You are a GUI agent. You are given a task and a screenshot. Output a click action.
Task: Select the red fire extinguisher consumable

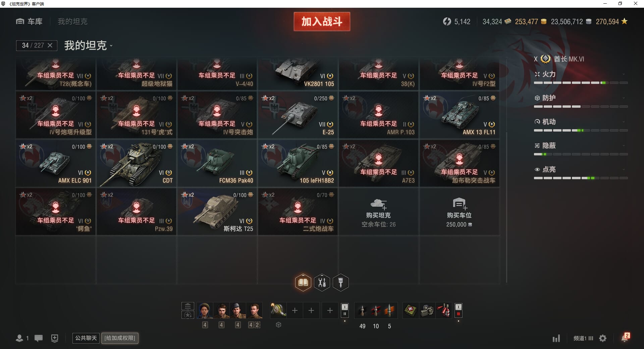[x=444, y=310]
